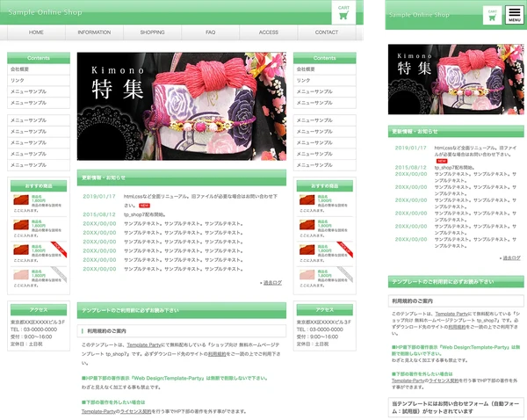Click the テンプレートのご利用前に heading in mobile view
This screenshot has width=527, height=420.
[x=456, y=282]
